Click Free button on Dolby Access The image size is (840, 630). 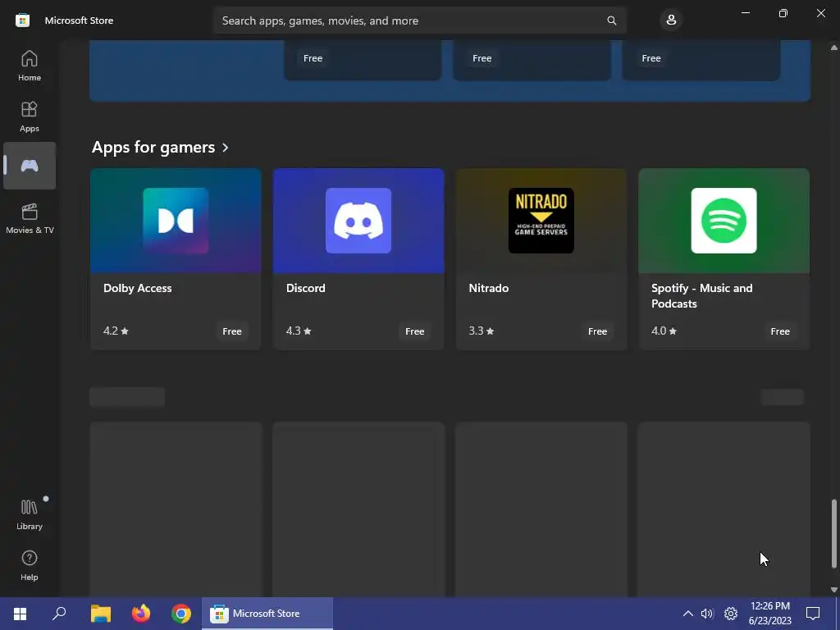(232, 331)
